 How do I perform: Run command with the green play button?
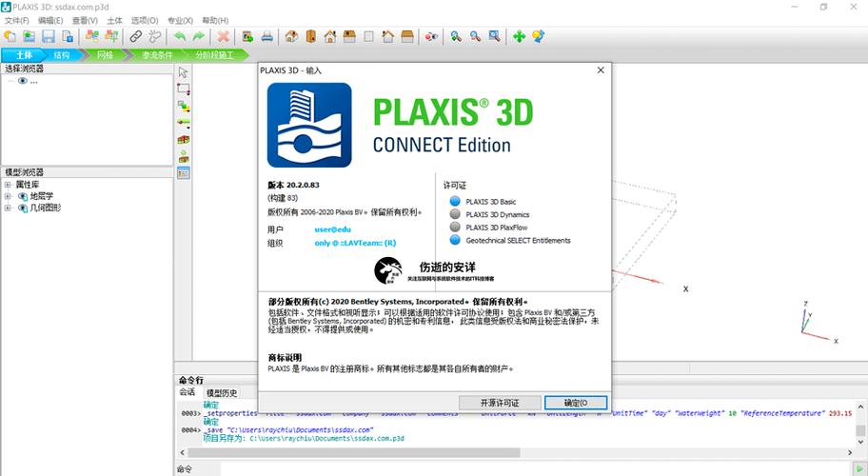tap(859, 469)
